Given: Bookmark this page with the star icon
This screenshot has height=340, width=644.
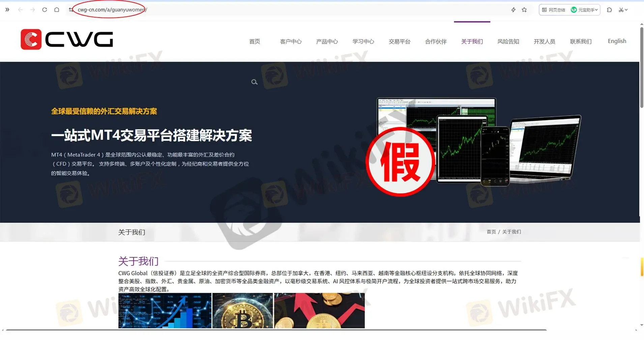Looking at the screenshot, I should pyautogui.click(x=524, y=10).
